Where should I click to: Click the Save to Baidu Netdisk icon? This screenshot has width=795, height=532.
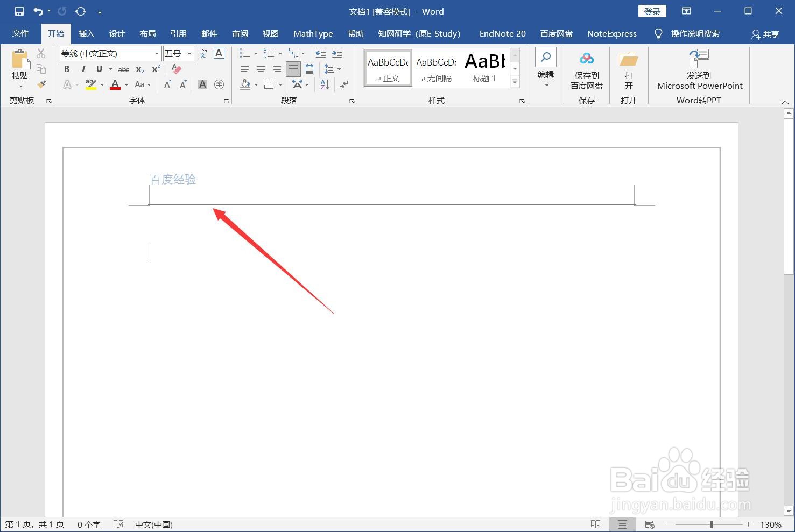587,59
